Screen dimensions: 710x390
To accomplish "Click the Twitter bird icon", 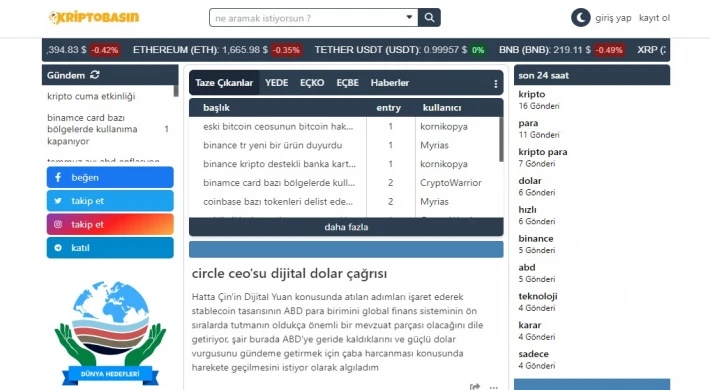I will pyautogui.click(x=58, y=201).
